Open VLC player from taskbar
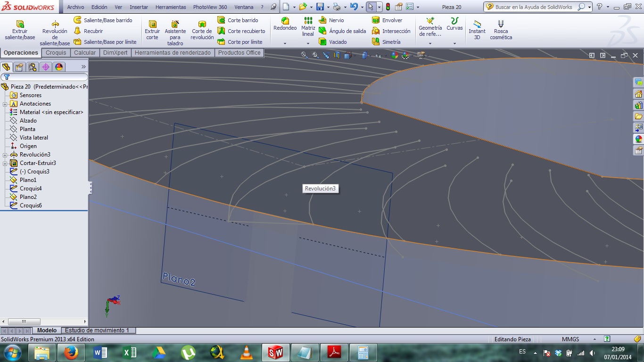 pyautogui.click(x=246, y=353)
